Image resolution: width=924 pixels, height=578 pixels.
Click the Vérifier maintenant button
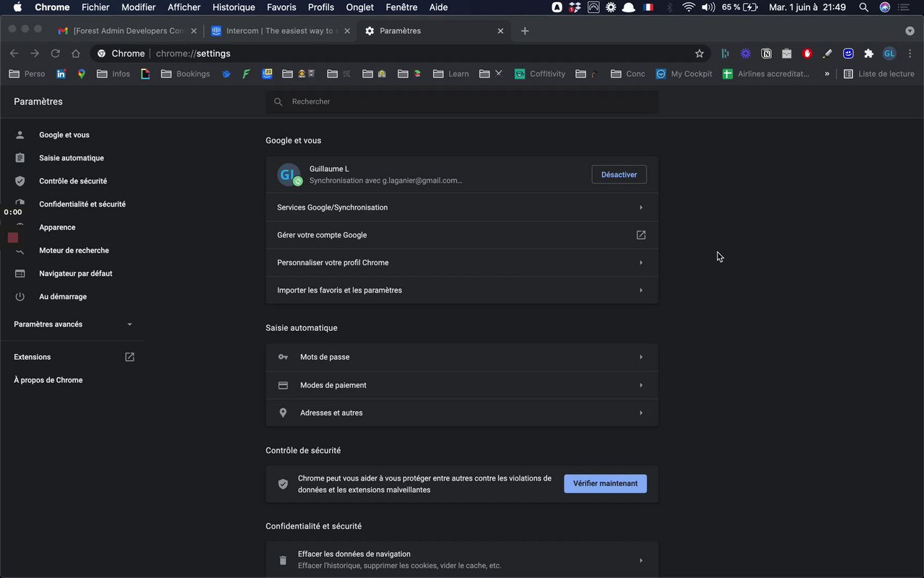tap(605, 483)
